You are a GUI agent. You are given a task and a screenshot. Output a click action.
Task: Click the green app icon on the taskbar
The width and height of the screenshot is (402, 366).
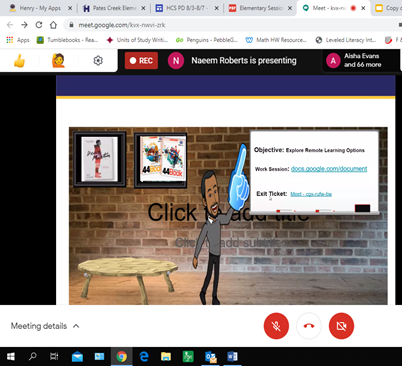(188, 357)
